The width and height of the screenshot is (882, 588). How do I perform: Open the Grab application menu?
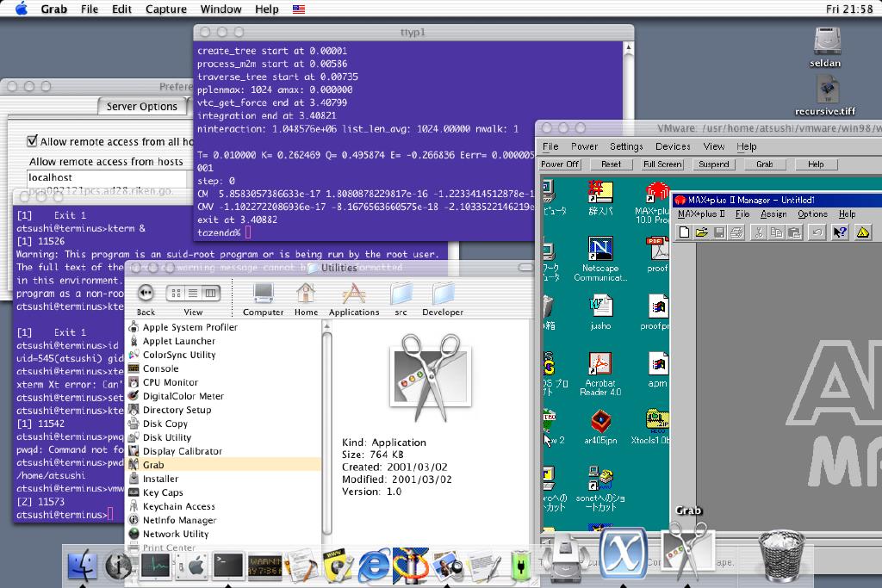coord(54,9)
